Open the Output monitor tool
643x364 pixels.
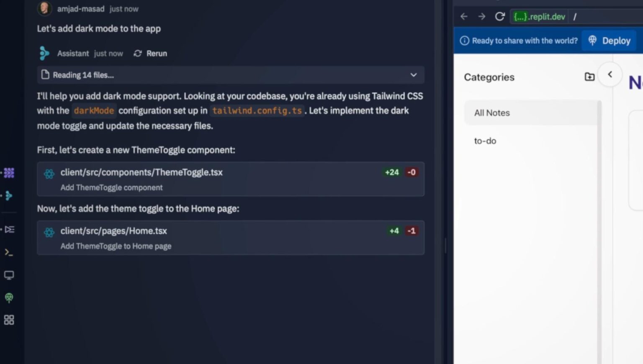tap(9, 275)
